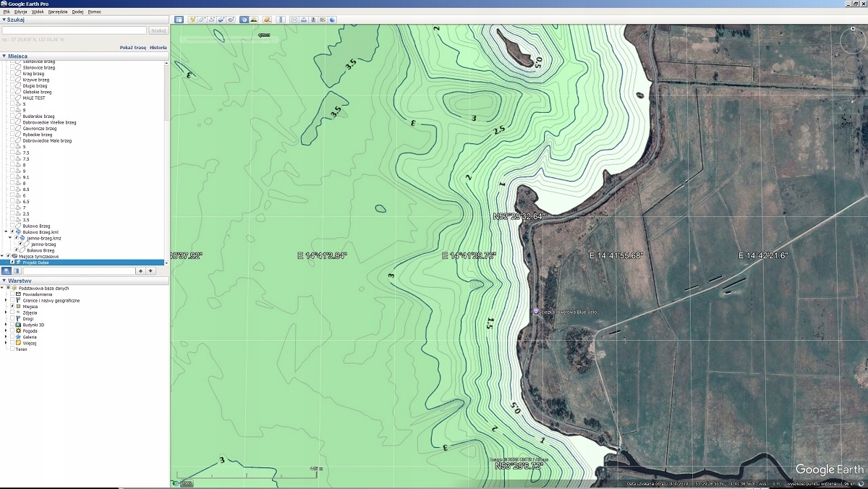
Task: Click the Szukaj search button
Action: (158, 30)
